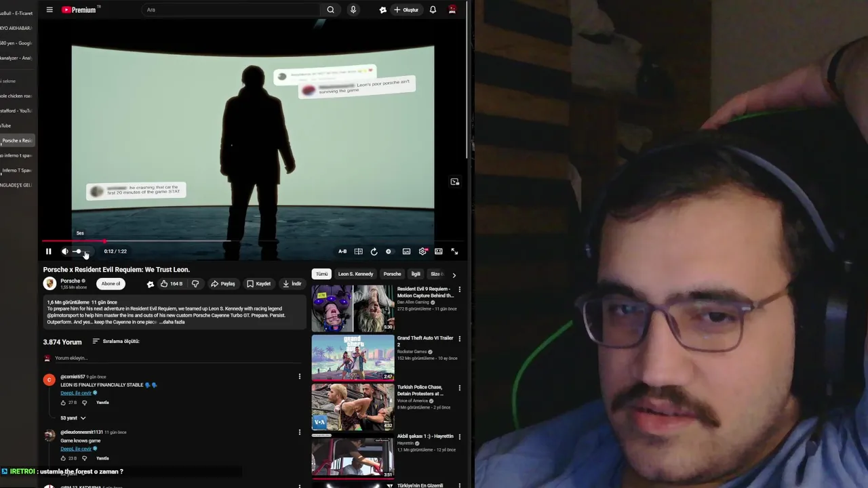
Task: Select the İlgili filter chip
Action: tap(416, 274)
